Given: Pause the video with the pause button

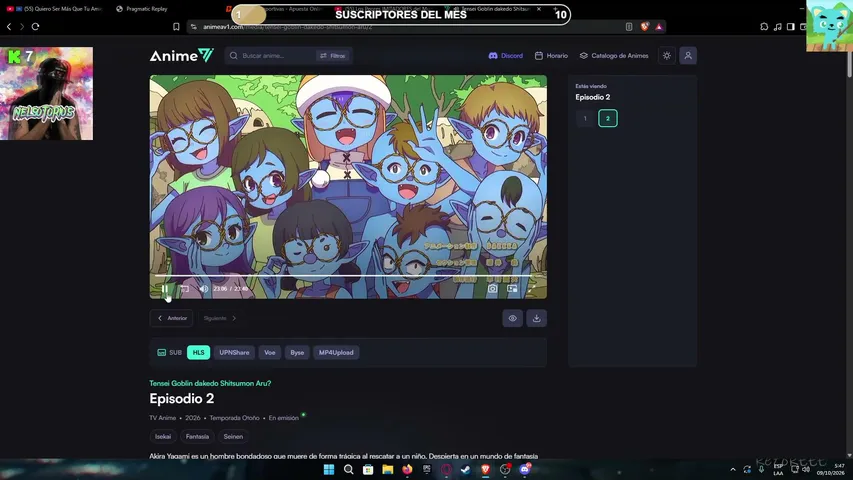Looking at the screenshot, I should pos(164,288).
